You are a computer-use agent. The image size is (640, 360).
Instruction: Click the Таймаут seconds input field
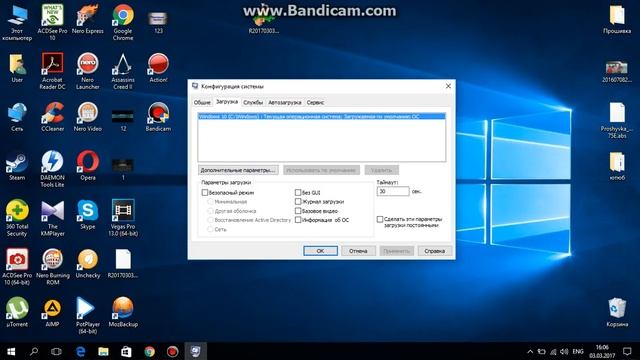393,191
